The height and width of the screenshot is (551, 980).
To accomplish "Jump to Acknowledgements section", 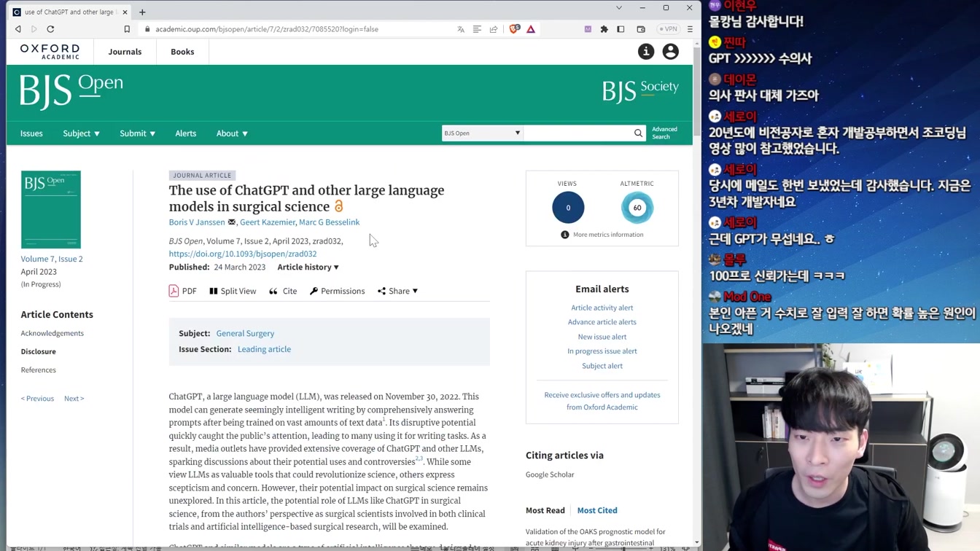I will tap(52, 333).
